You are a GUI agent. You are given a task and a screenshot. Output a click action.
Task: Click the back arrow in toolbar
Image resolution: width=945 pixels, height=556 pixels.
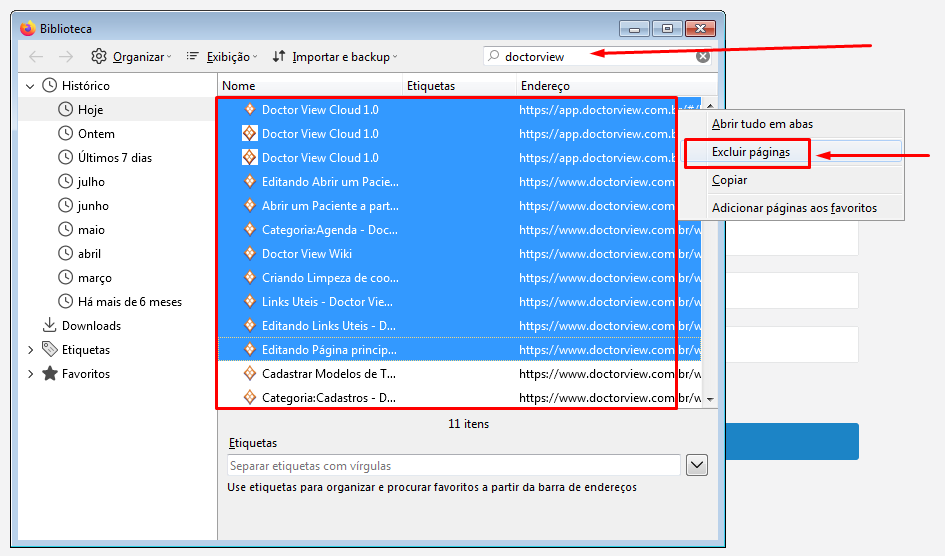tap(36, 57)
